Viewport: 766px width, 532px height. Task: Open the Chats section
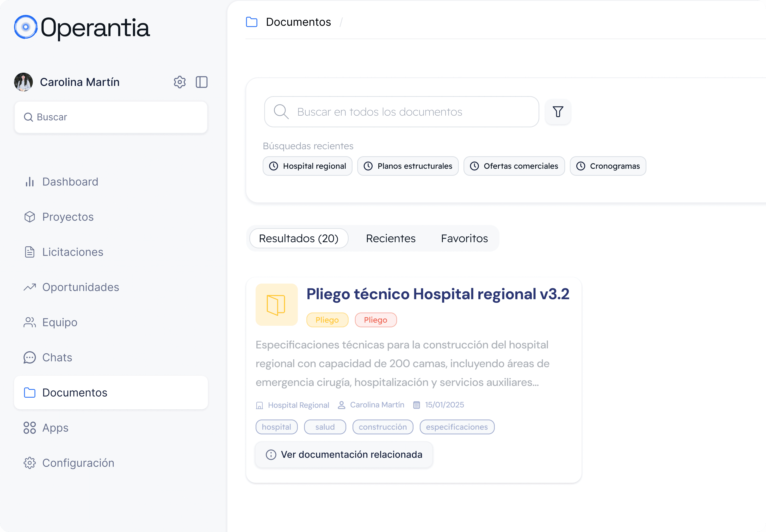pyautogui.click(x=57, y=358)
